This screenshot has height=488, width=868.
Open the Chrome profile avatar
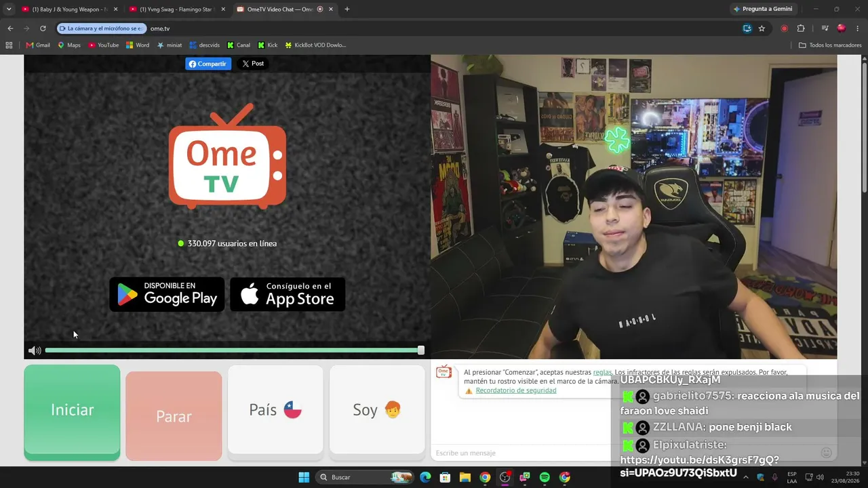coord(842,28)
